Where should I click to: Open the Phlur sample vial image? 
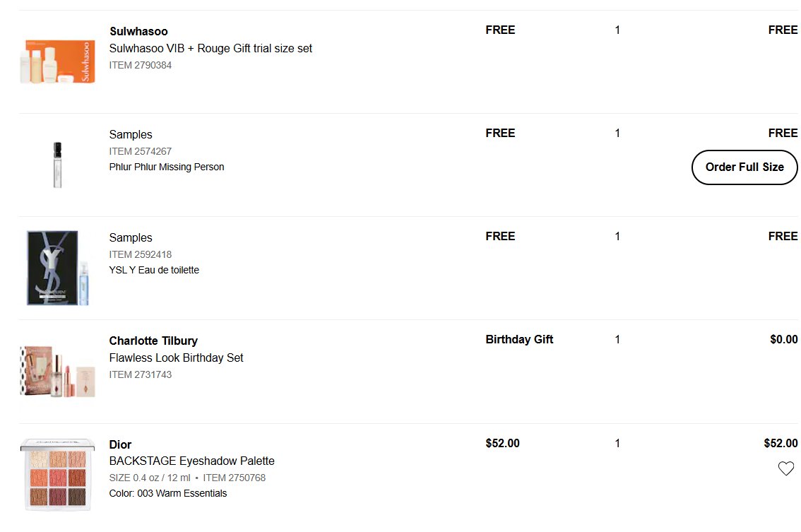pos(57,165)
